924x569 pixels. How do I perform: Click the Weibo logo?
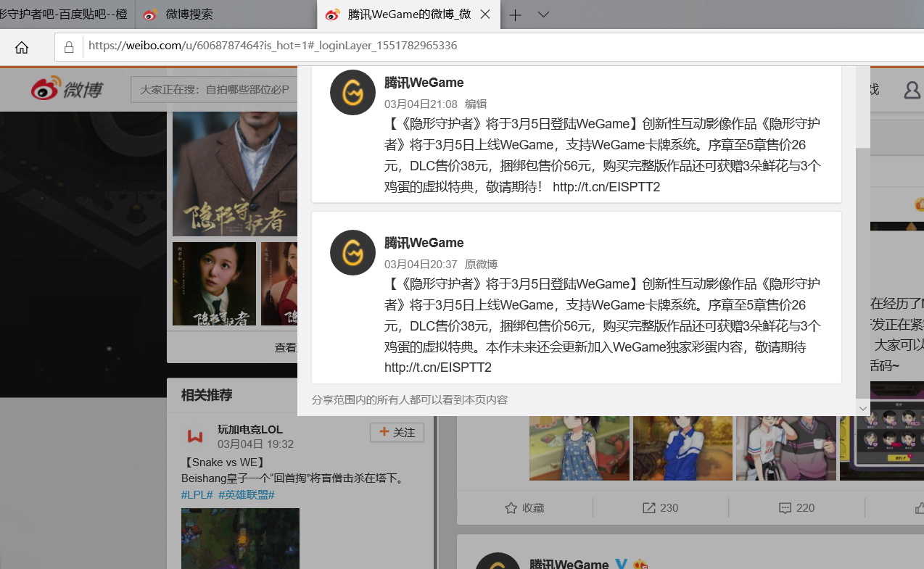point(67,89)
